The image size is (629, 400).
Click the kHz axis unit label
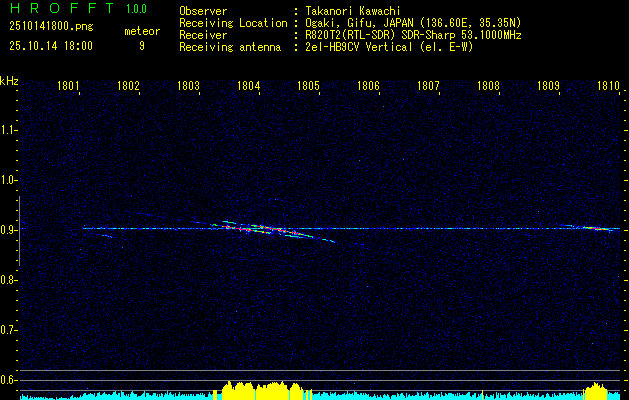point(9,81)
